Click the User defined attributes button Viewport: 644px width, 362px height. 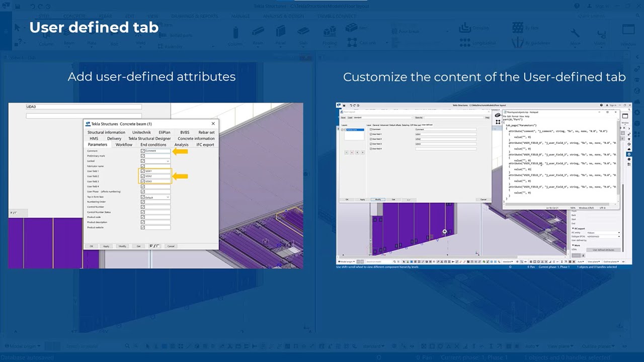pyautogui.click(x=603, y=250)
